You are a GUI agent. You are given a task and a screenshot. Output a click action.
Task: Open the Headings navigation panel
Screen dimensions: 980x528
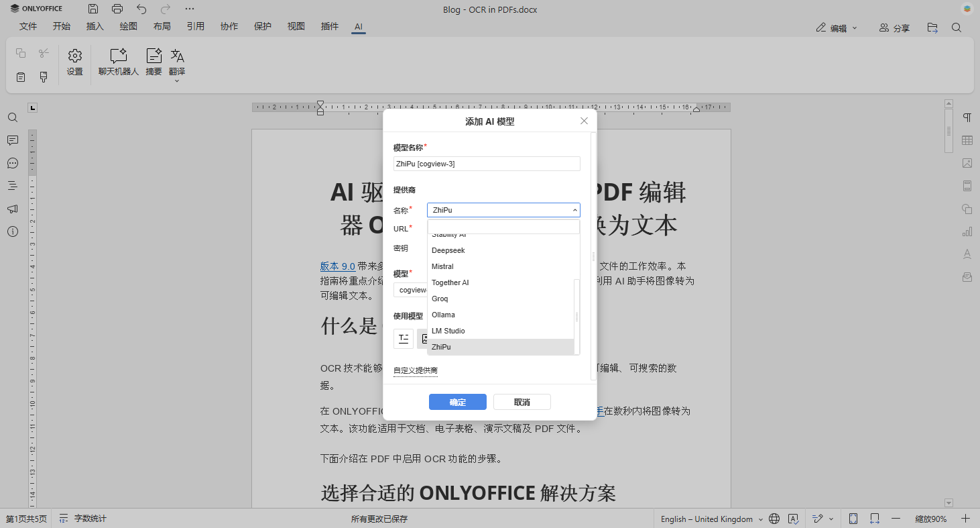coord(12,186)
